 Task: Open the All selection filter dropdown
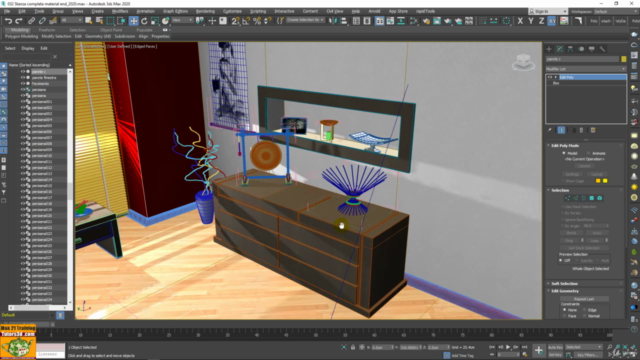pyautogui.click(x=71, y=20)
